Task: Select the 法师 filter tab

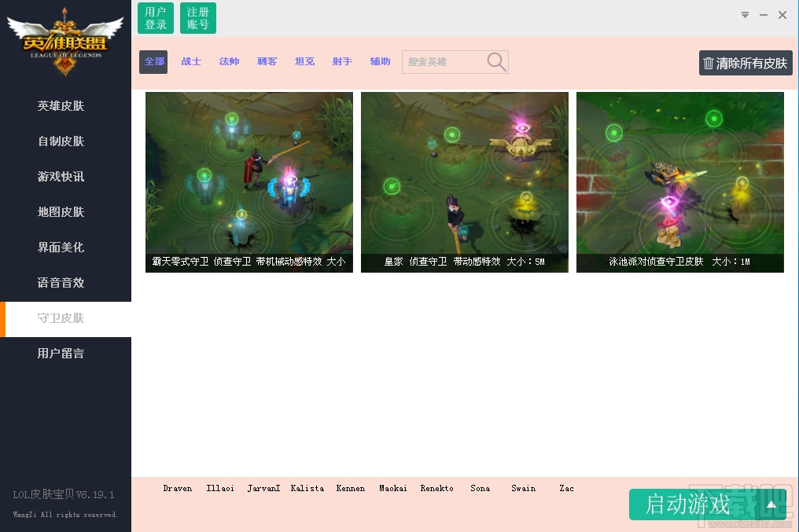Action: [229, 61]
